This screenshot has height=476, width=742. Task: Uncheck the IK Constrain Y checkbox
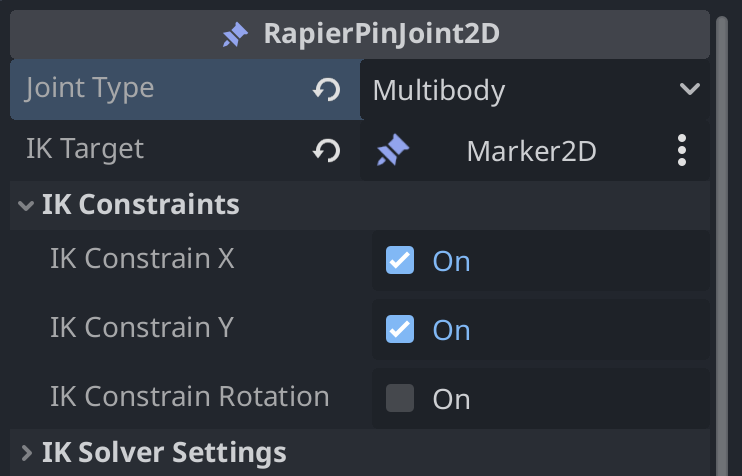tap(400, 329)
